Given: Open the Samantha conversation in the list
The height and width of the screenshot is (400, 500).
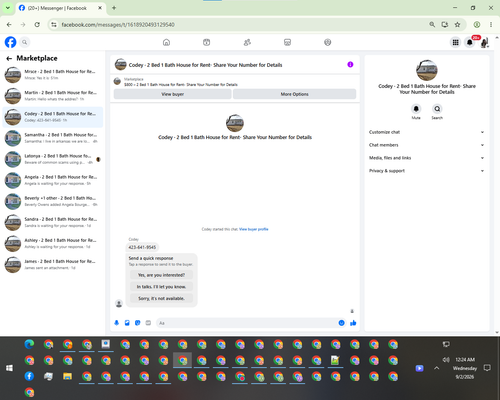Looking at the screenshot, I should tap(53, 138).
